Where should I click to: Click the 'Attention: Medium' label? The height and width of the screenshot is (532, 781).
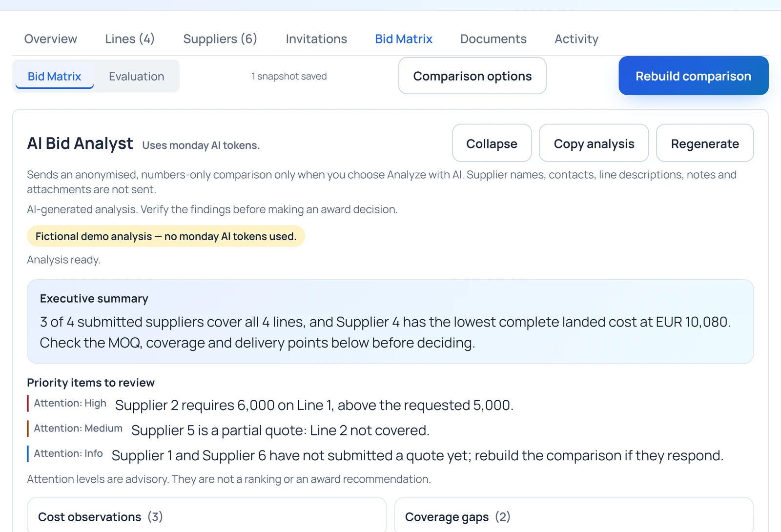pos(78,428)
